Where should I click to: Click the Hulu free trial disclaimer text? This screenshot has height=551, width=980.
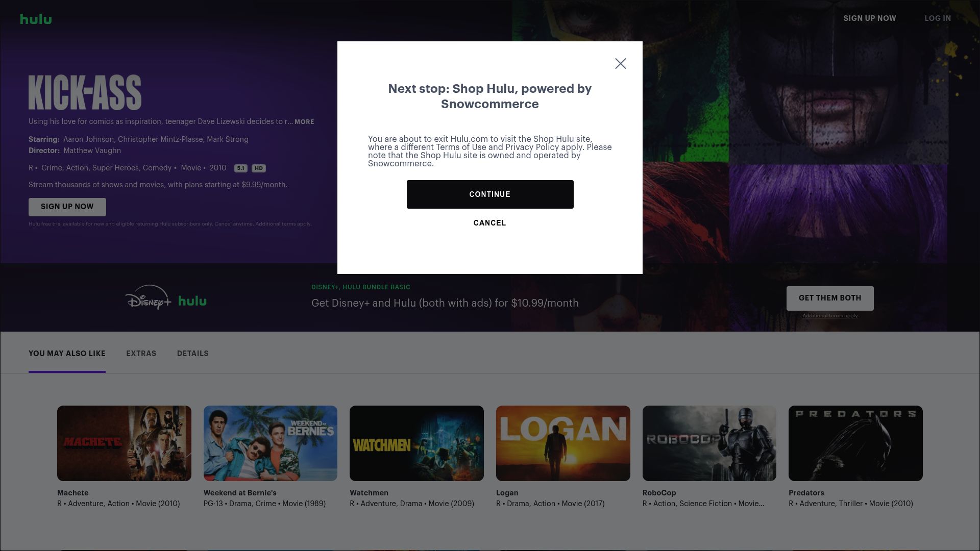coord(170,224)
